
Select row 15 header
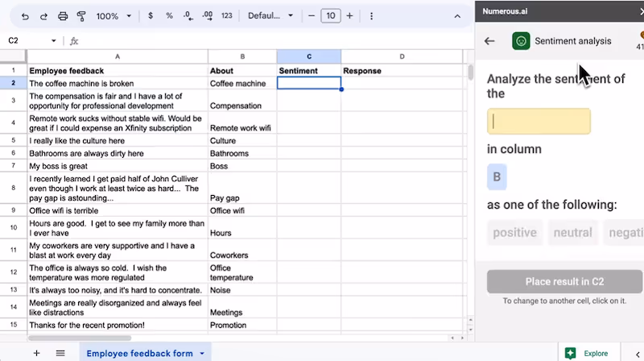(13, 325)
